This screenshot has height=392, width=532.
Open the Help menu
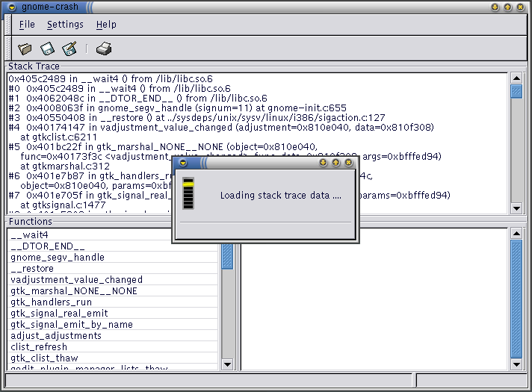106,25
